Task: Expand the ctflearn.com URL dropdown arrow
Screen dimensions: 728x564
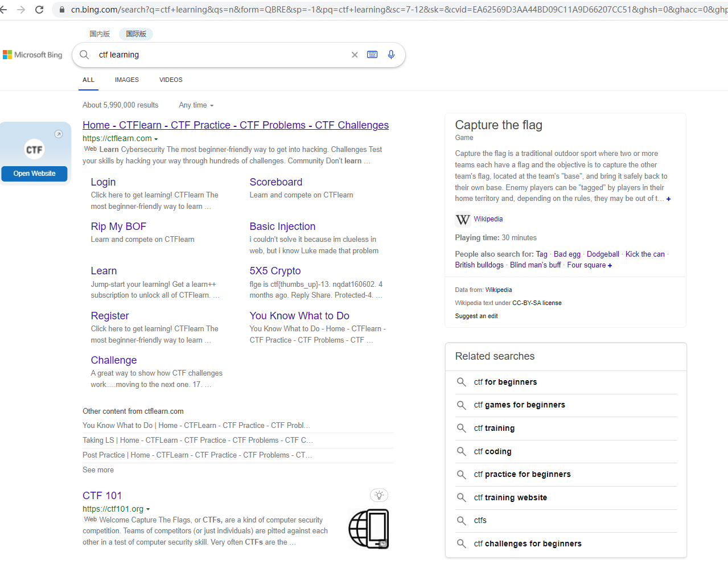Action: [156, 139]
